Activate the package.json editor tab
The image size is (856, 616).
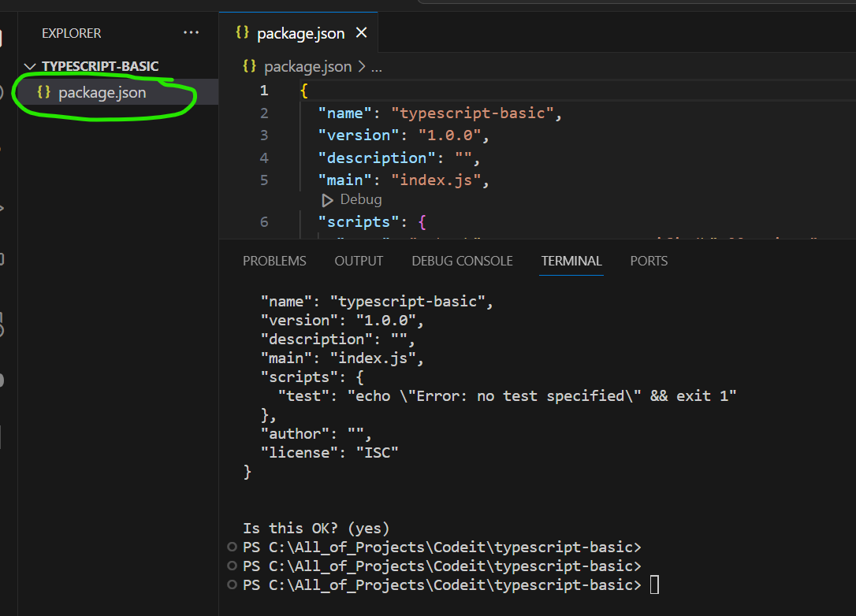point(298,33)
